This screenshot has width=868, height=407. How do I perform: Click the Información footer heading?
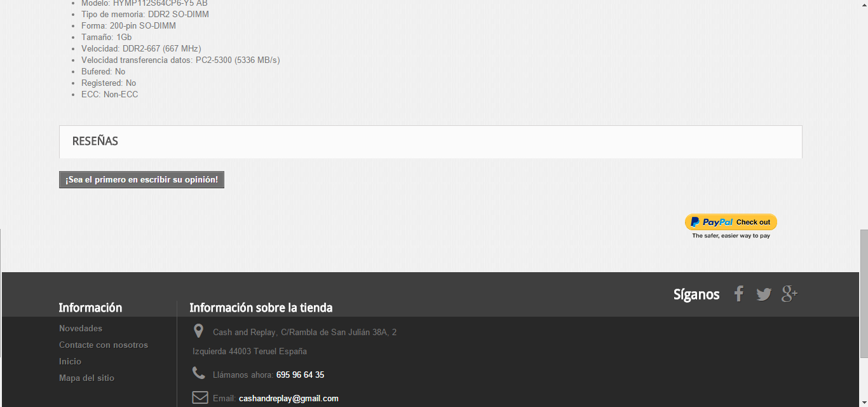pyautogui.click(x=90, y=308)
